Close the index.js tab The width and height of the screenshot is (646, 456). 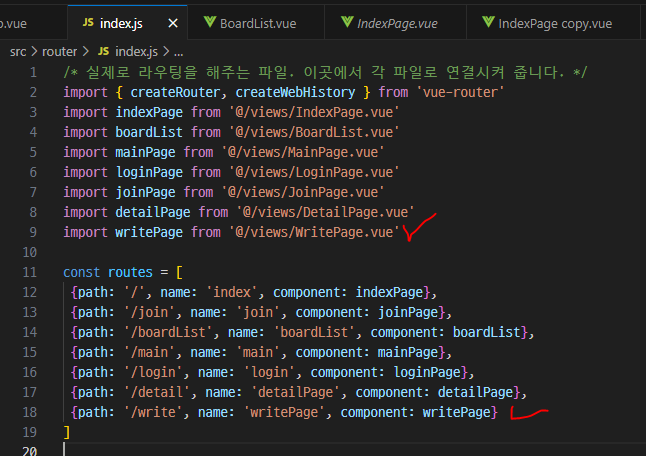click(x=173, y=23)
